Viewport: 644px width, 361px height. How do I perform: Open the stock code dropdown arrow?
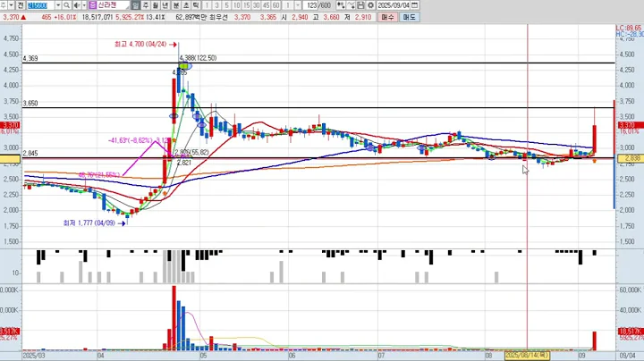click(x=58, y=5)
